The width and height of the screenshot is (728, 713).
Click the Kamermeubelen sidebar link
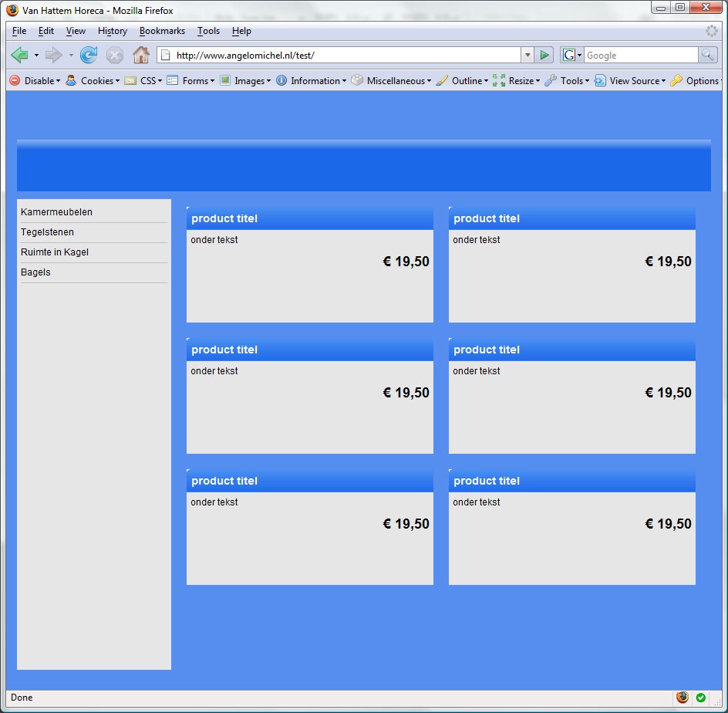coord(56,212)
